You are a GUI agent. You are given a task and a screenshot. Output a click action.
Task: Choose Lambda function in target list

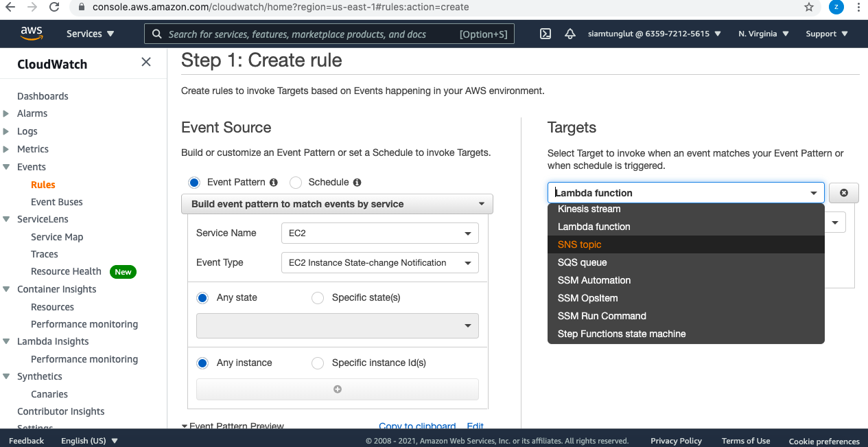pos(686,227)
